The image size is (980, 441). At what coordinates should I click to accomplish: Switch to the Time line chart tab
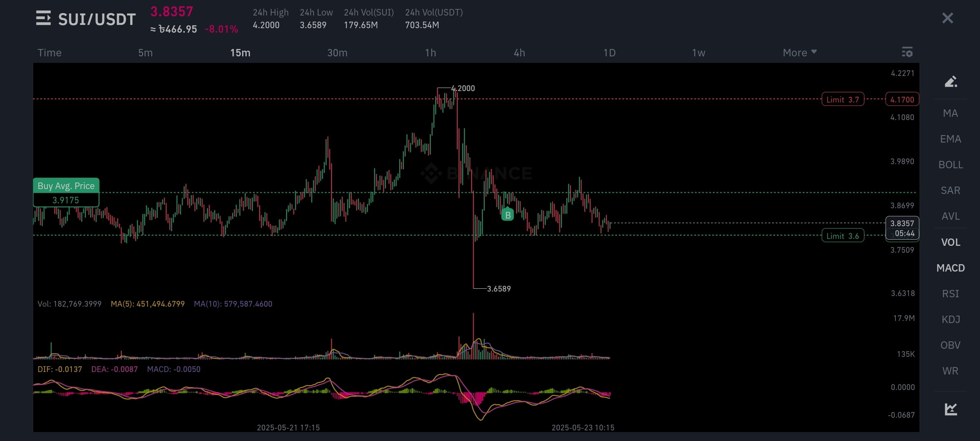click(x=49, y=53)
